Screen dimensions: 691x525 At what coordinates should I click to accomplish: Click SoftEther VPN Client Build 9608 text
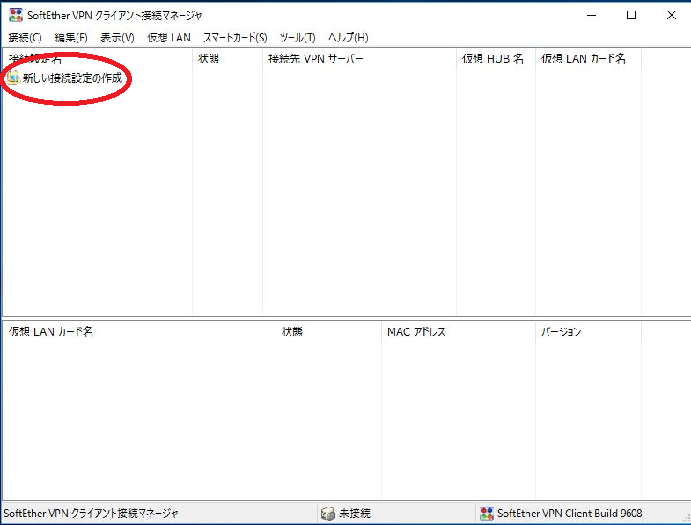569,514
